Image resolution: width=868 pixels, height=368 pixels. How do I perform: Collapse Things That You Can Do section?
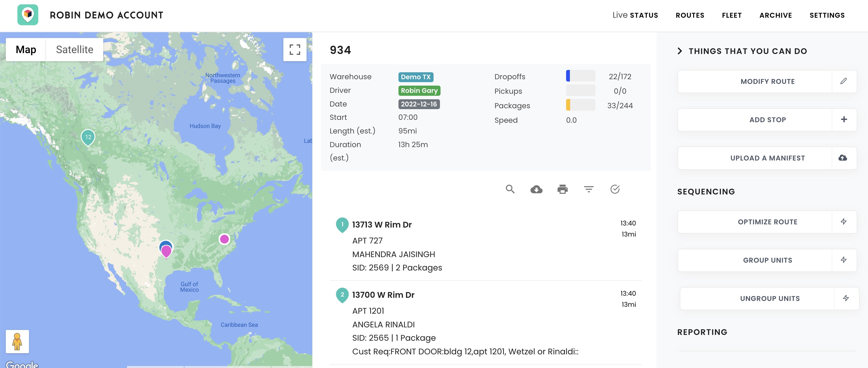coord(680,51)
